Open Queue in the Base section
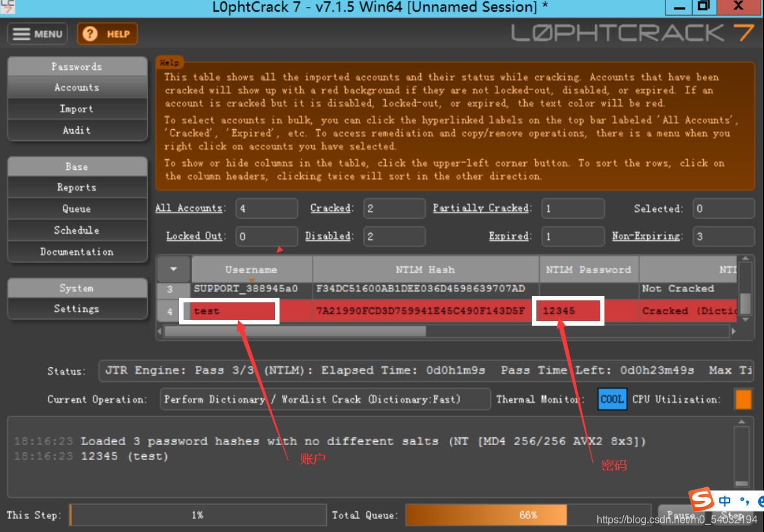The width and height of the screenshot is (764, 532). point(77,209)
